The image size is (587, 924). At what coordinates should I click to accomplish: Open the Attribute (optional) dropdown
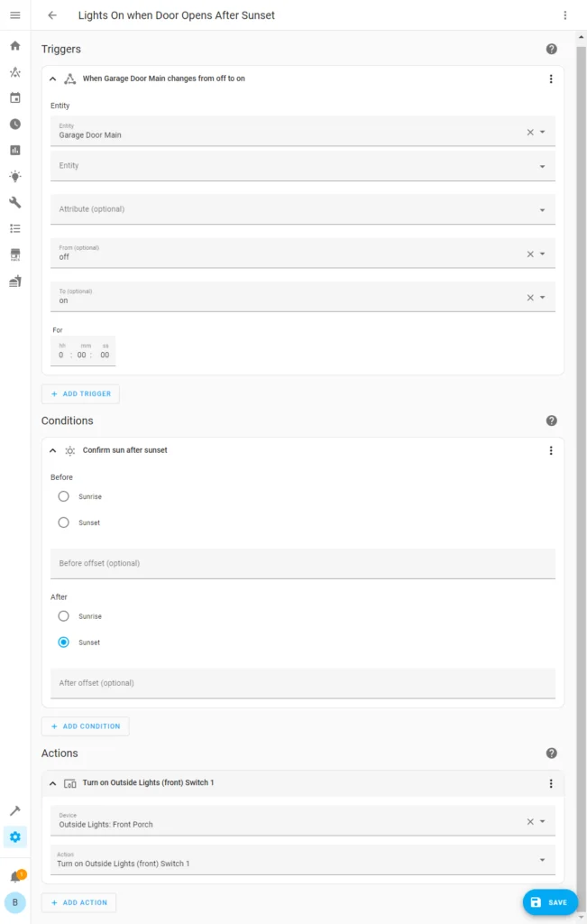point(302,209)
